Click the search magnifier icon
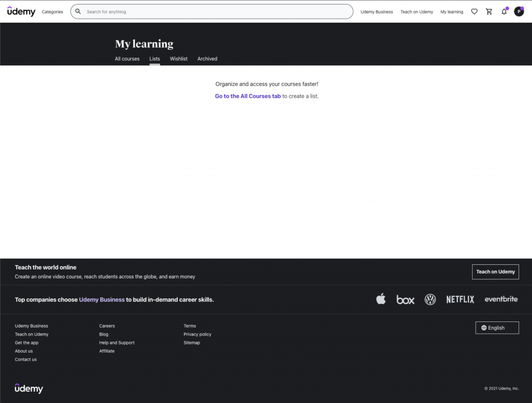The height and width of the screenshot is (403, 532). (x=78, y=11)
